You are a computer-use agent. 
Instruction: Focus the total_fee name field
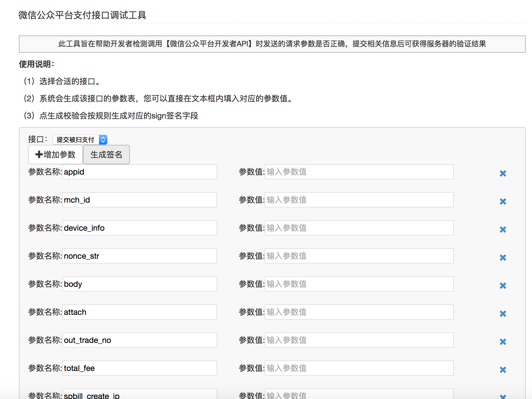pyautogui.click(x=140, y=368)
